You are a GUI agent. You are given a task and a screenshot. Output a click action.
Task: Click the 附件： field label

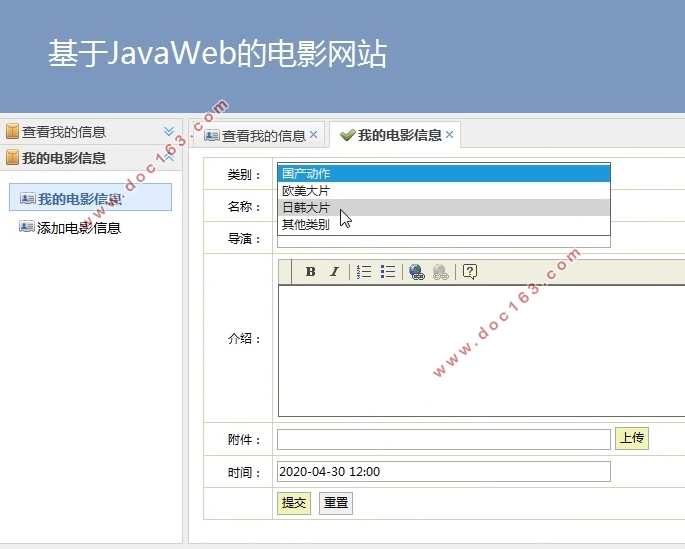(244, 440)
